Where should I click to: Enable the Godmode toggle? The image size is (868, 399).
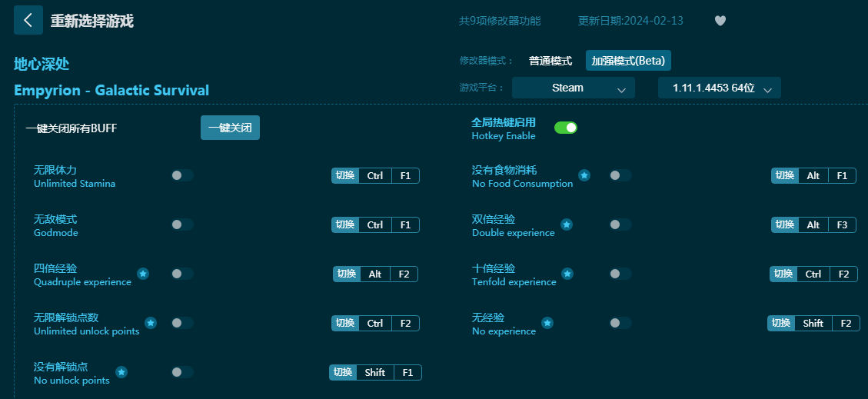coord(182,224)
